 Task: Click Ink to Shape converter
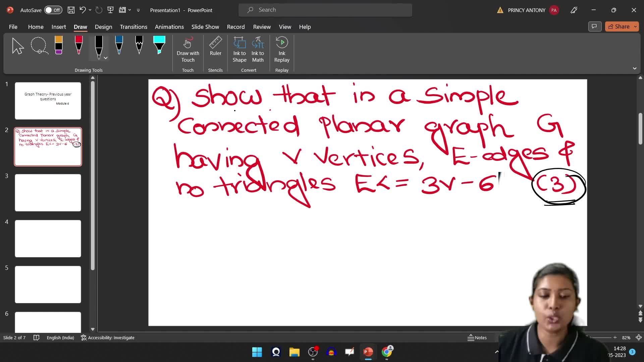(239, 50)
